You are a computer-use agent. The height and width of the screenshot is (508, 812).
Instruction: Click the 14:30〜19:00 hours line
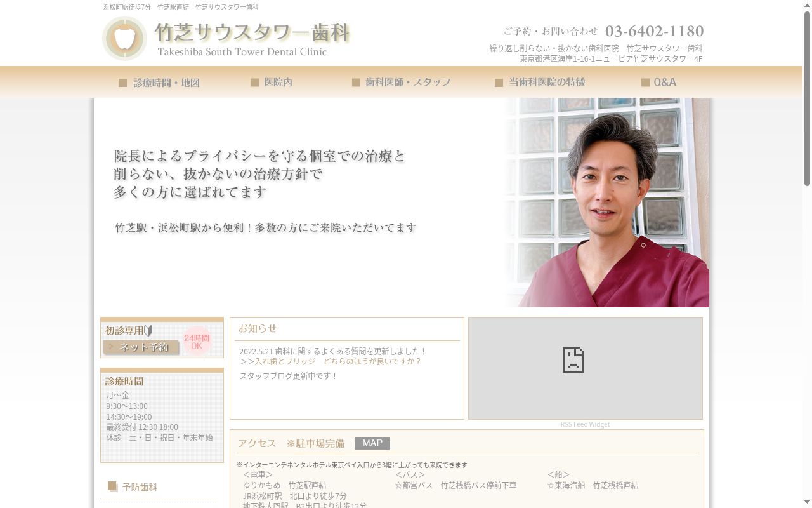pos(129,417)
